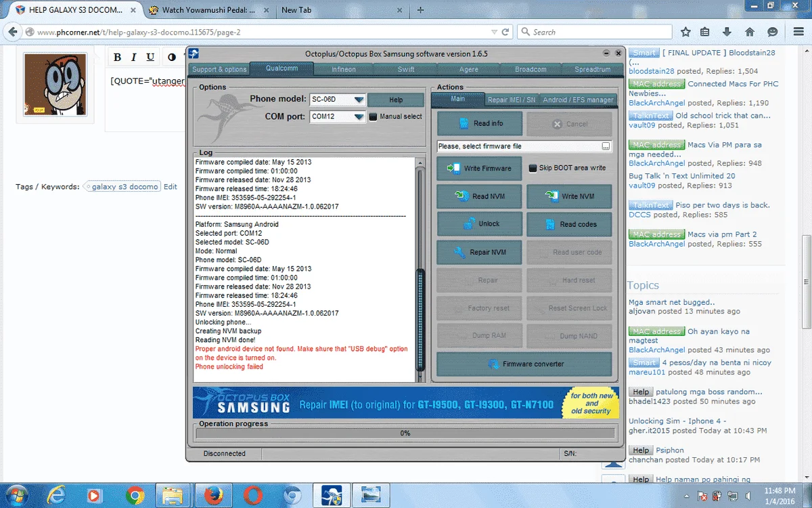The height and width of the screenshot is (508, 812).
Task: Expand the COM port dropdown
Action: [x=359, y=117]
